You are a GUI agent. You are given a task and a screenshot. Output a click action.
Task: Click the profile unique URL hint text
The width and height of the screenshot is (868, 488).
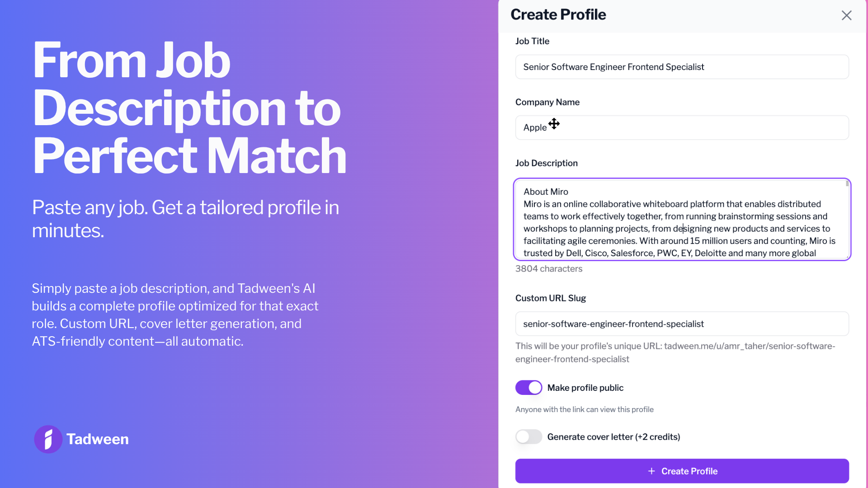675,352
